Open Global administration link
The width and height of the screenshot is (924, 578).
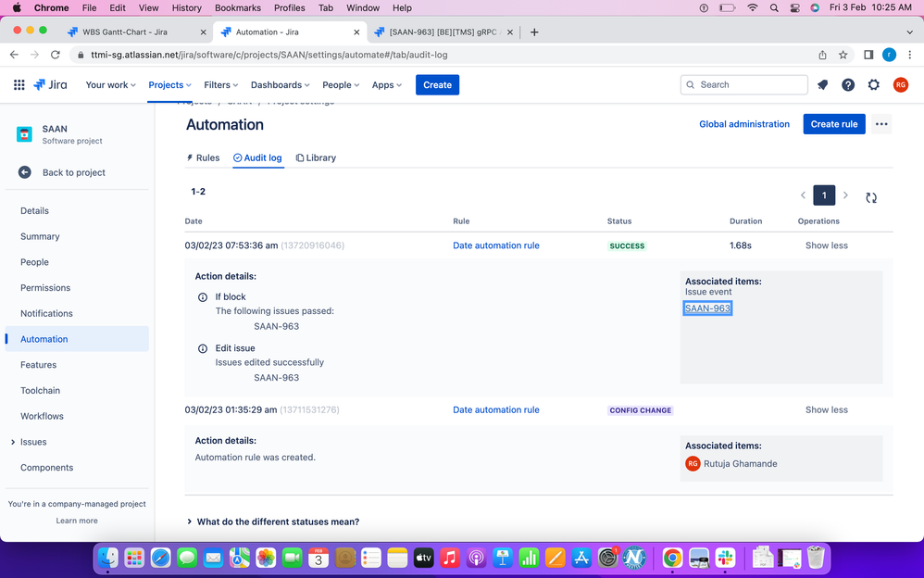[x=743, y=124]
